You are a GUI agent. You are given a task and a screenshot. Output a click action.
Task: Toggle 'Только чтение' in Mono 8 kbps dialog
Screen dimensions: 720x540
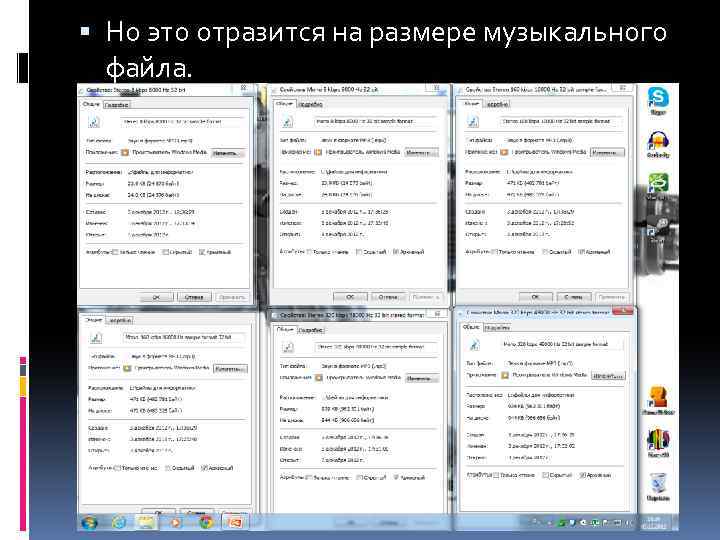tap(309, 252)
